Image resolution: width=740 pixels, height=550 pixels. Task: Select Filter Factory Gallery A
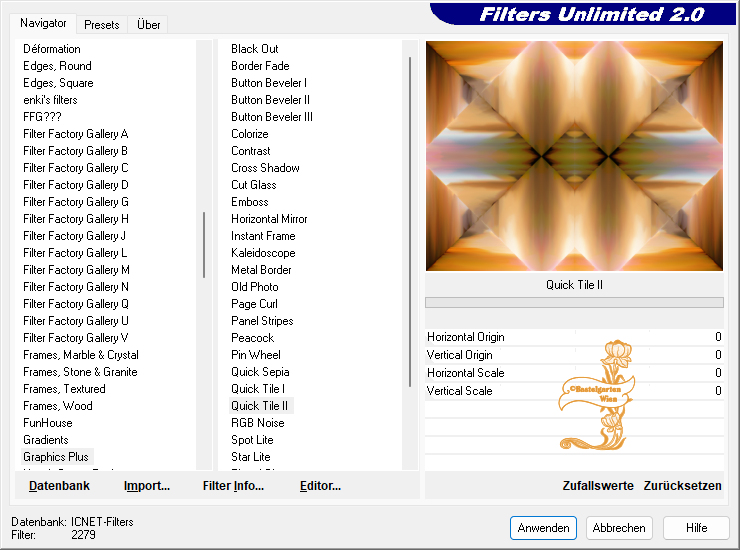(x=76, y=134)
